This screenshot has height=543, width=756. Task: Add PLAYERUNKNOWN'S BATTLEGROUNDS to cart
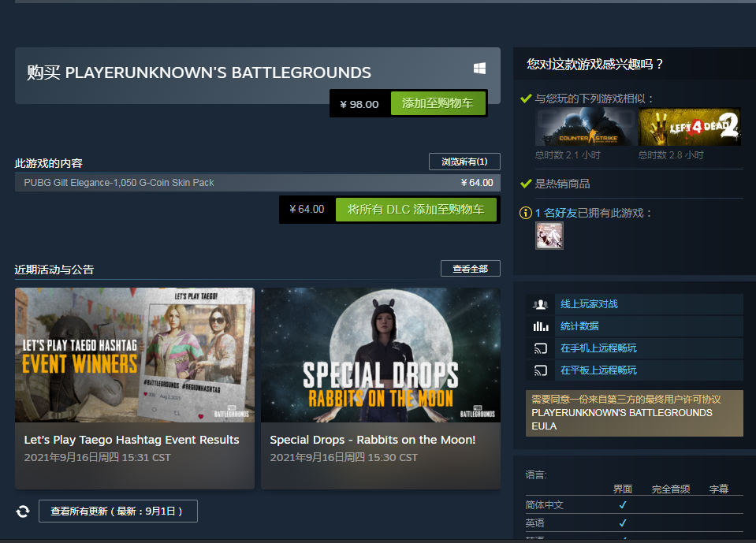[x=438, y=103]
